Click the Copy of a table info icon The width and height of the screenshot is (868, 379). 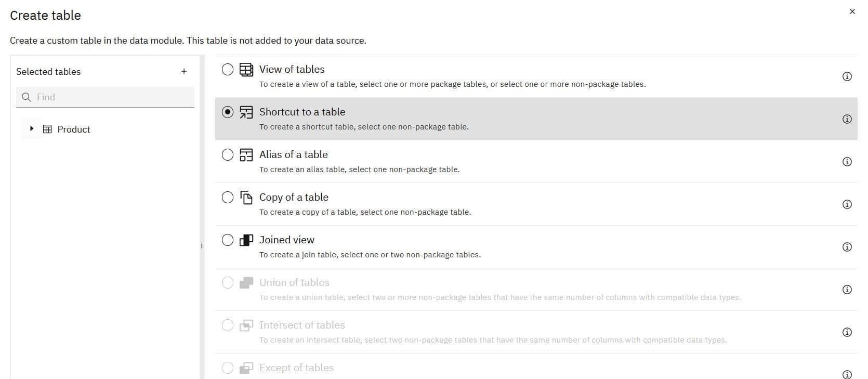coord(847,204)
